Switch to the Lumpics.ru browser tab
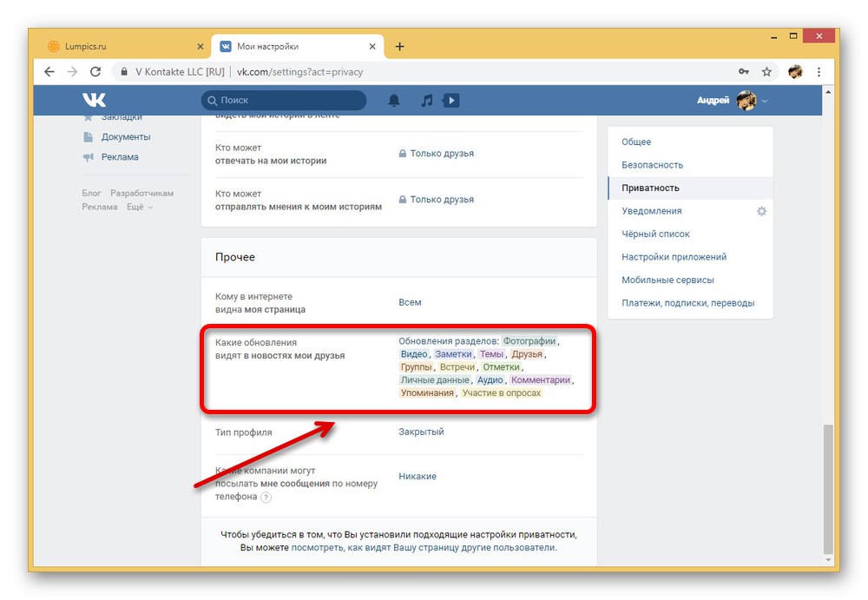868x600 pixels. (125, 47)
